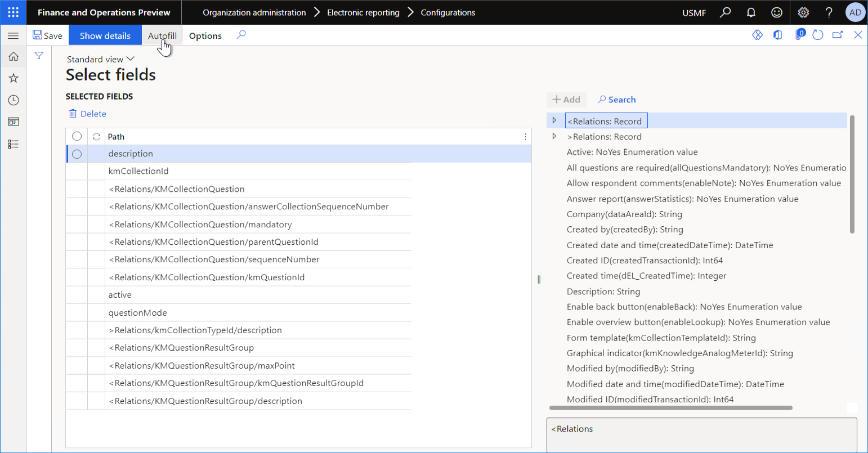This screenshot has height=453, width=868.
Task: Click the pane splitter handle
Action: coord(539,279)
